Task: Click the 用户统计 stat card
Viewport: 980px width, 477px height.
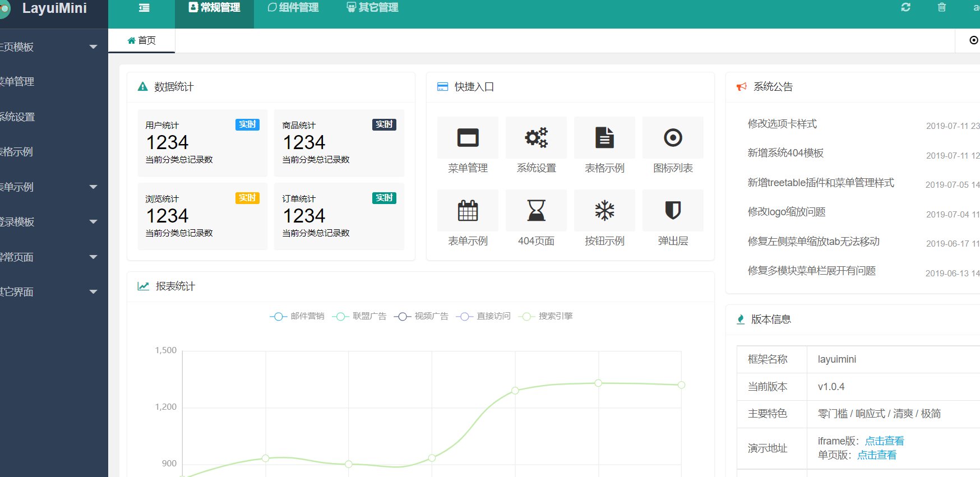Action: (x=202, y=143)
